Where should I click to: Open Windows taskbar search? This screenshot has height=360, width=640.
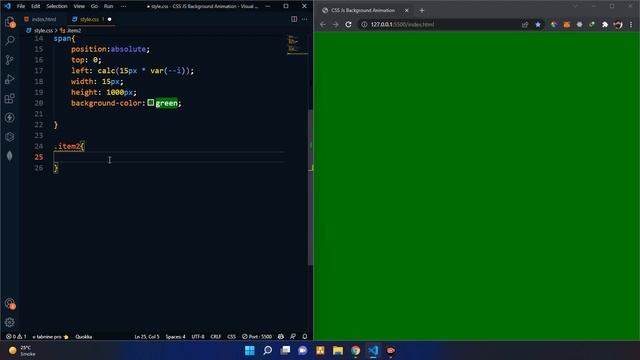coord(267,350)
